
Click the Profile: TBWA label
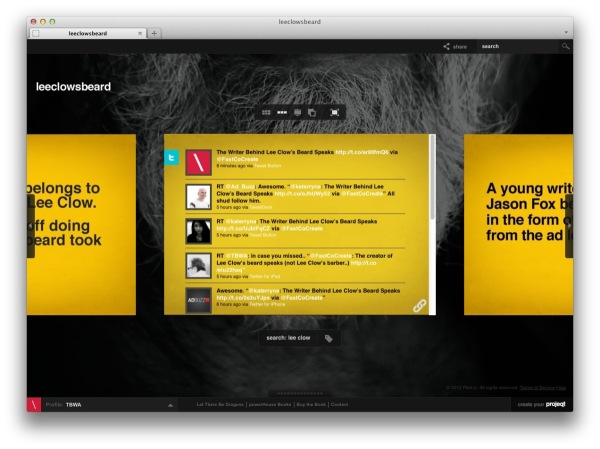point(63,405)
